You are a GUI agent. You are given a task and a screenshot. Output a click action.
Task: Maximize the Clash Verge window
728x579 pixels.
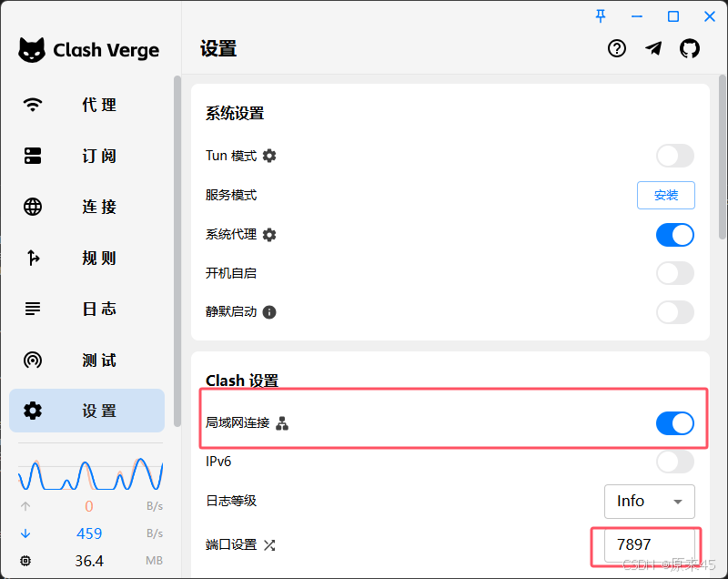click(x=673, y=16)
